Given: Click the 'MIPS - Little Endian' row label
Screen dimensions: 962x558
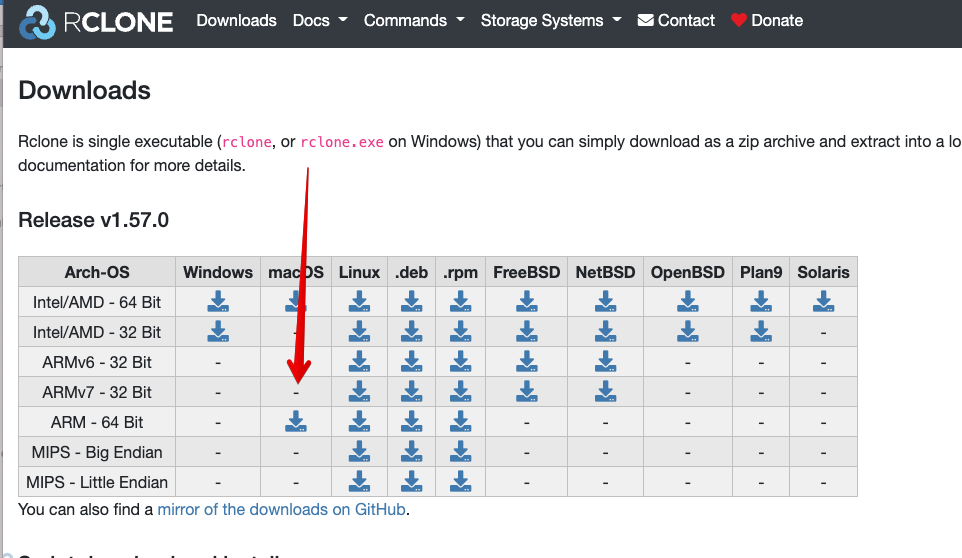Looking at the screenshot, I should [97, 483].
